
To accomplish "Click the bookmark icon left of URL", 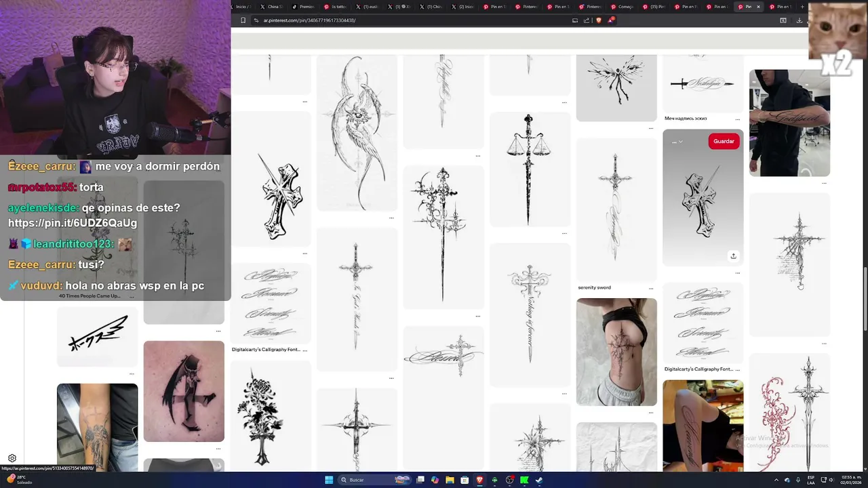I will tap(243, 20).
